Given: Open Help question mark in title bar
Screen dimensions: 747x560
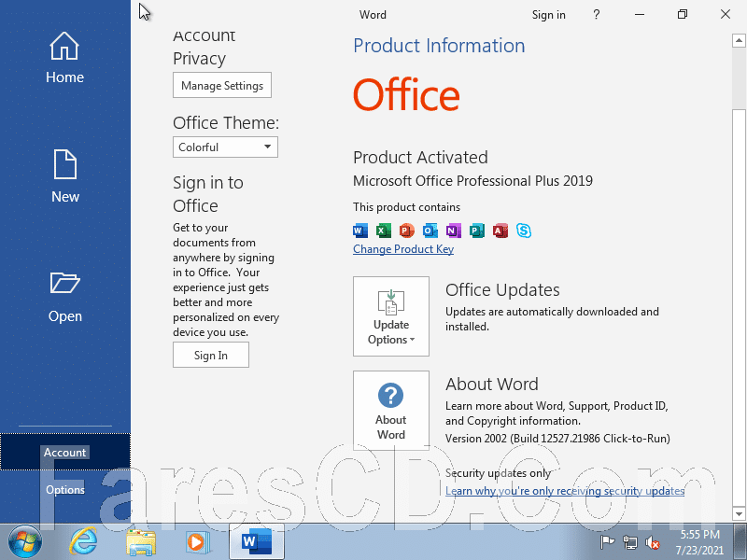Looking at the screenshot, I should point(596,15).
